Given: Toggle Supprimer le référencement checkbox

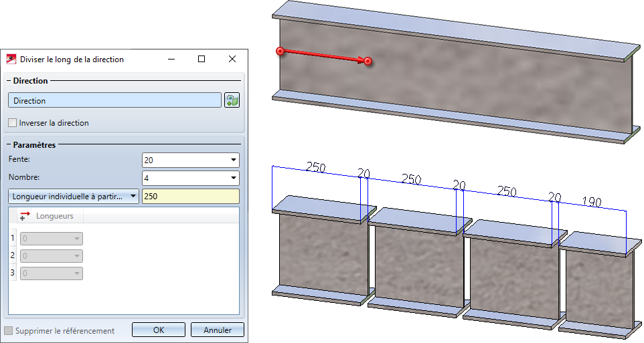Looking at the screenshot, I should coord(8,330).
